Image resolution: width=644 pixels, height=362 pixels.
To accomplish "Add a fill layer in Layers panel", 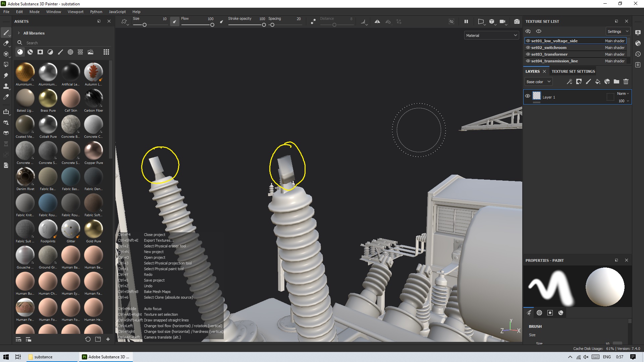I will tap(597, 81).
